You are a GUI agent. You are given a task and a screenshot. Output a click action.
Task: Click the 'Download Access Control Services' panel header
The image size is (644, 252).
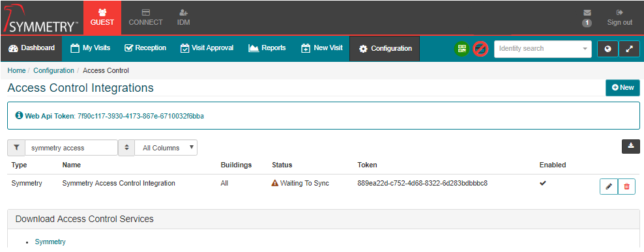pos(324,219)
